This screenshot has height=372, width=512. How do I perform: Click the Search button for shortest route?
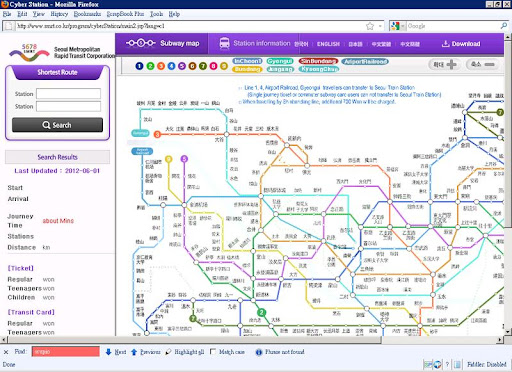coord(57,125)
